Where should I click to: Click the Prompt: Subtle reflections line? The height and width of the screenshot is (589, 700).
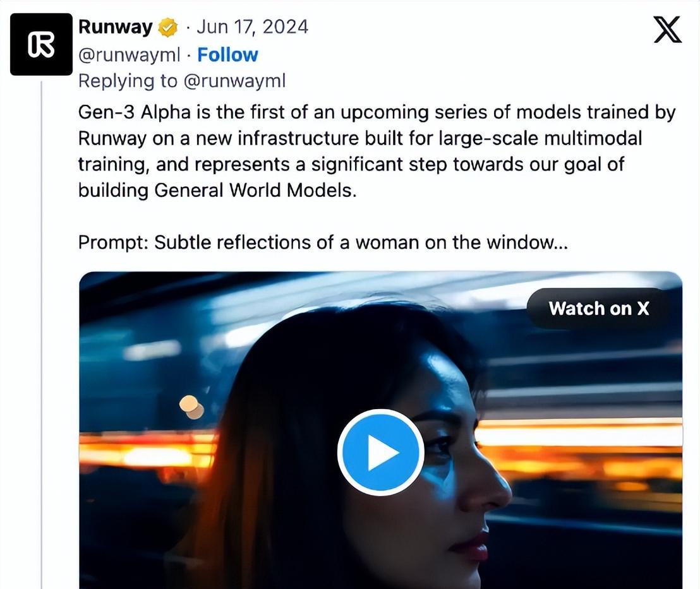323,243
